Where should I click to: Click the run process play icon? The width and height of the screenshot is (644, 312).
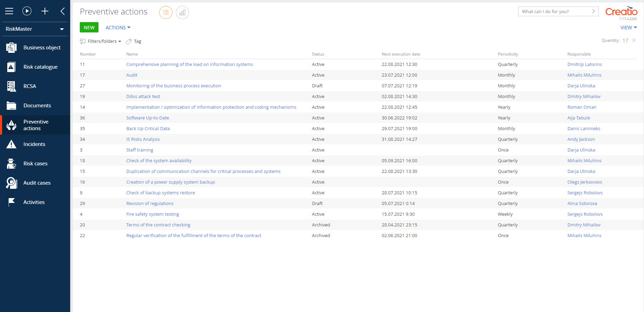pyautogui.click(x=27, y=11)
